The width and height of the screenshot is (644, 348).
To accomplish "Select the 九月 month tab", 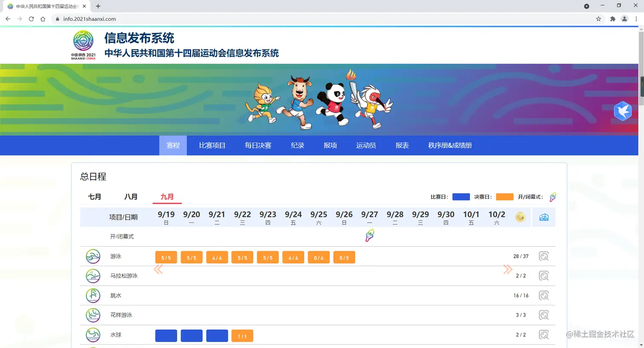I will (x=167, y=197).
